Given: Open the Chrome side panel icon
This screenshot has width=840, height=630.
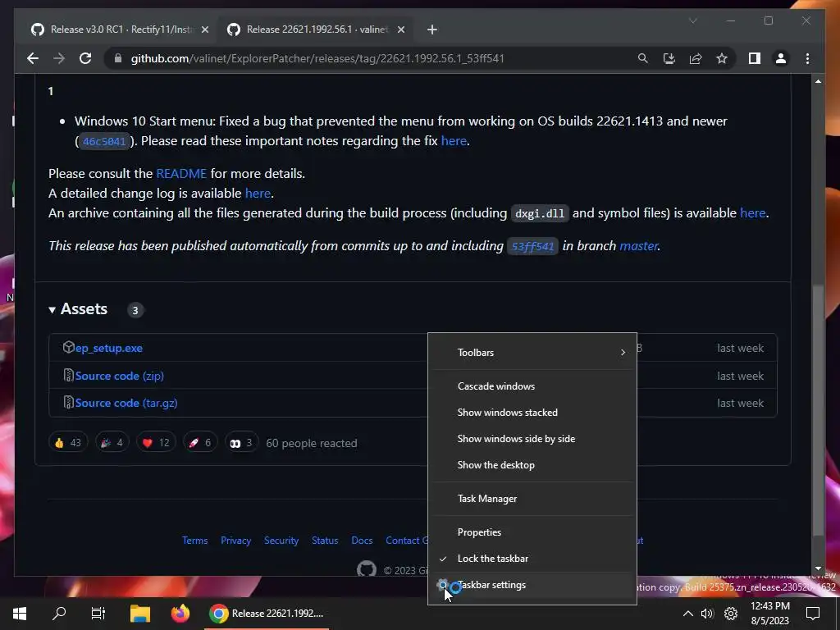Looking at the screenshot, I should (755, 58).
